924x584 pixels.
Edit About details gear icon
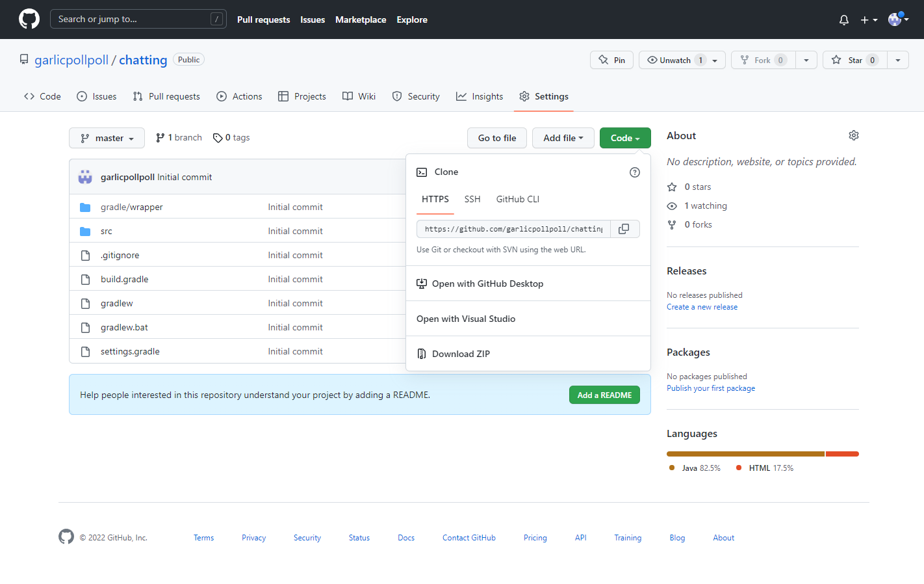(x=854, y=135)
